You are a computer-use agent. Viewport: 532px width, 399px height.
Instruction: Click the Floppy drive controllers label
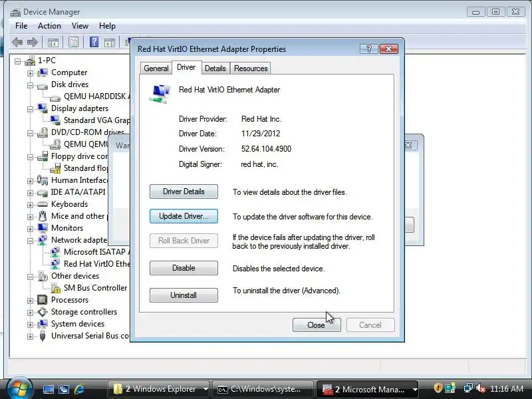(x=79, y=156)
